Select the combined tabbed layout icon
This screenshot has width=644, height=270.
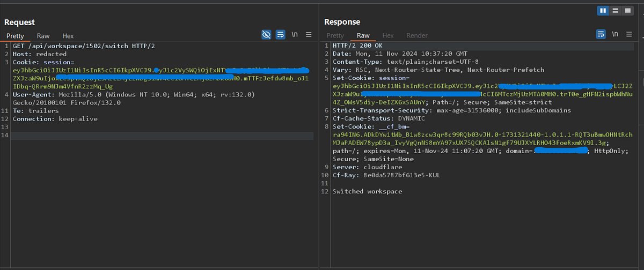(627, 11)
